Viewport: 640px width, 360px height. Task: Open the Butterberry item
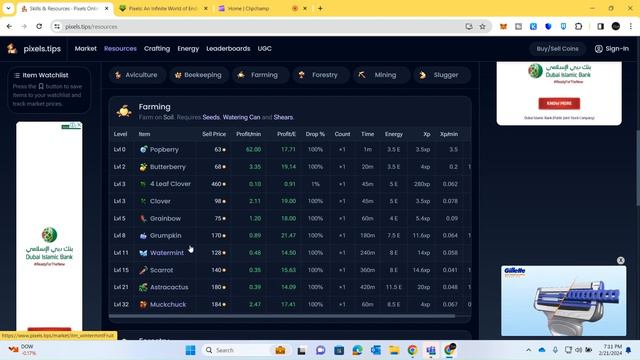167,167
